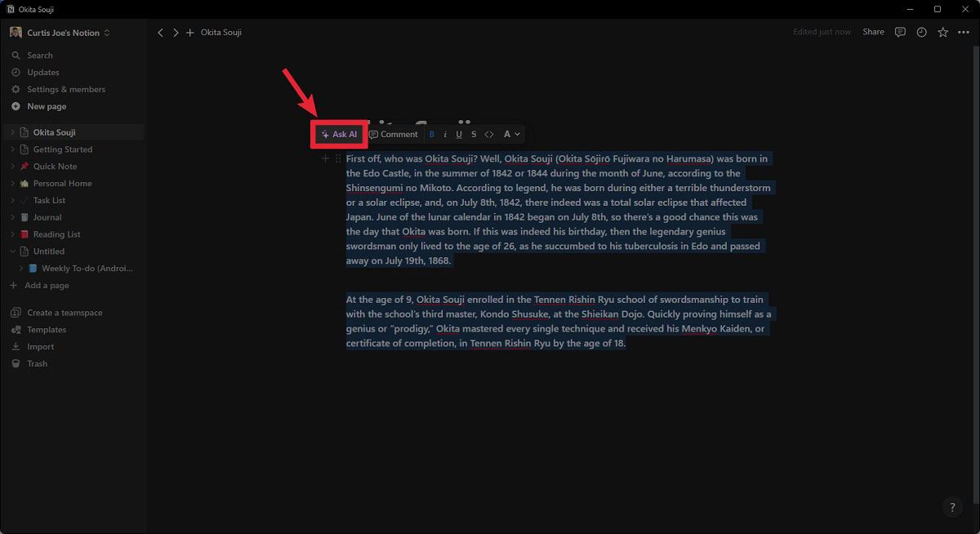Expand the Journal page toggle
This screenshot has height=534, width=980.
(13, 217)
